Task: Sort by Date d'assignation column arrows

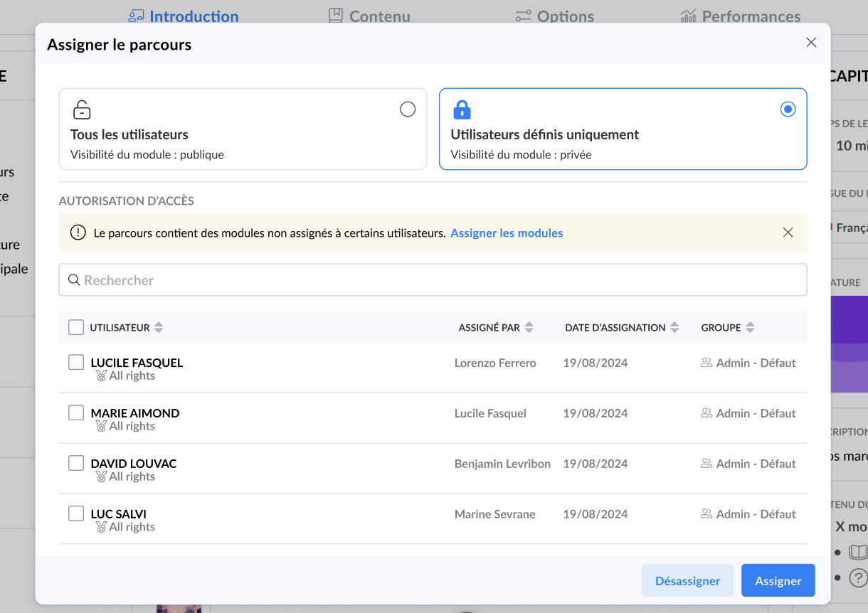Action: pyautogui.click(x=674, y=328)
